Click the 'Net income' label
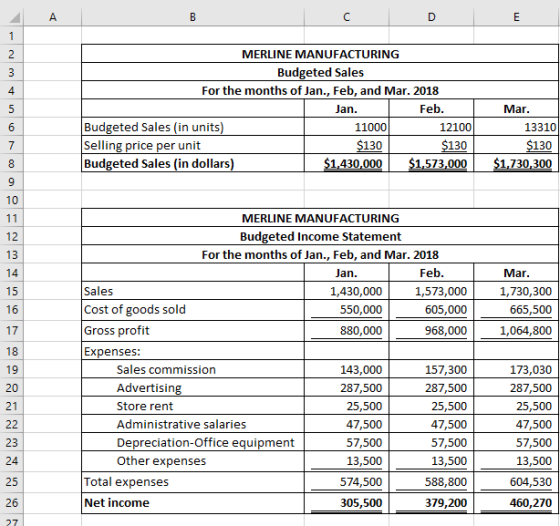This screenshot has width=560, height=526. [116, 503]
